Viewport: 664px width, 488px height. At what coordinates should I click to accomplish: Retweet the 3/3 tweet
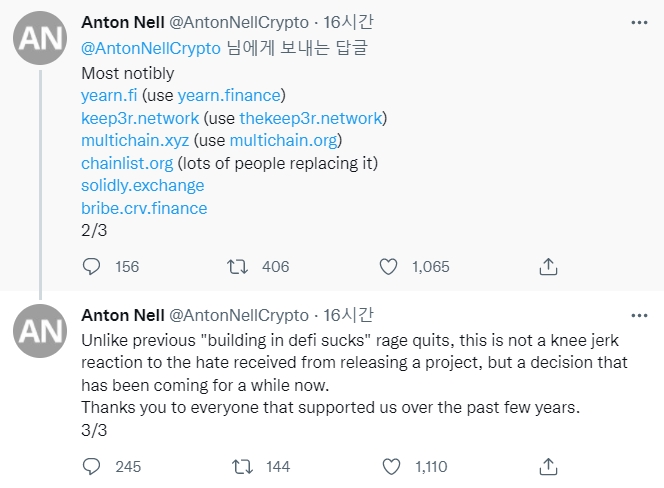tap(239, 466)
